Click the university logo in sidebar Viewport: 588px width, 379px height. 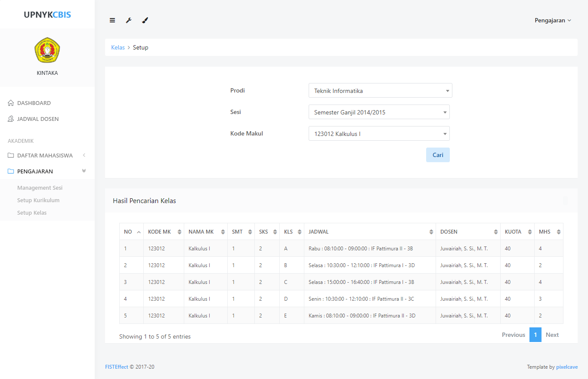click(47, 50)
